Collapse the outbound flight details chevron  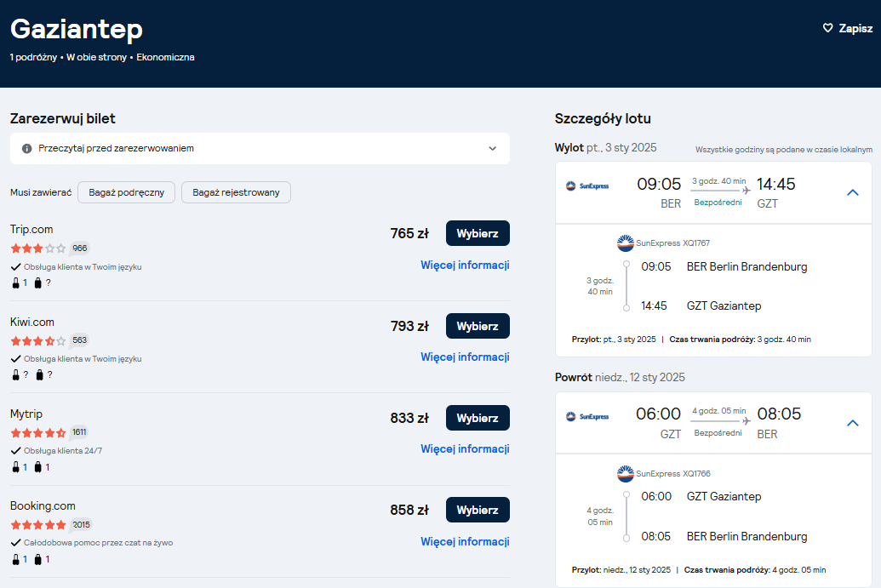pyautogui.click(x=852, y=192)
